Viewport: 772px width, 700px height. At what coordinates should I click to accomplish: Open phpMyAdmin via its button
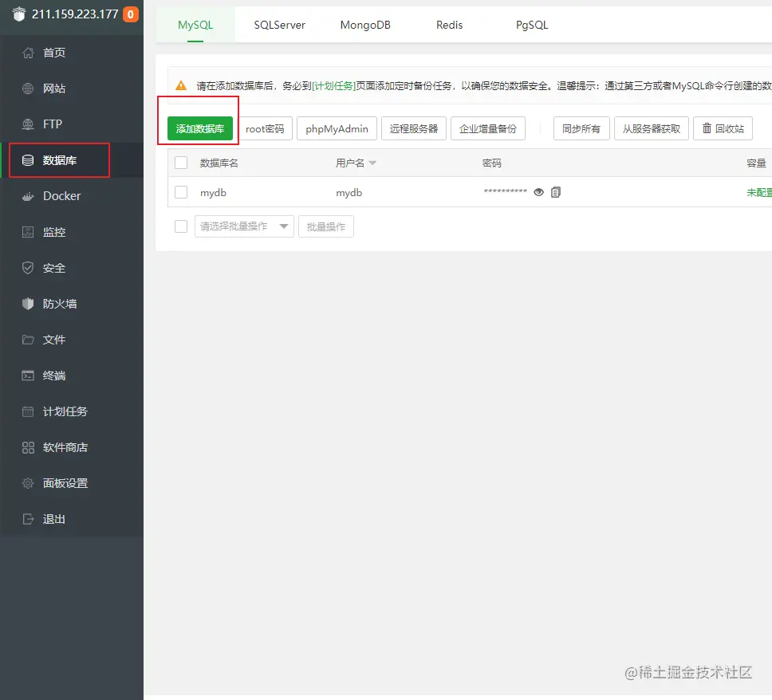[337, 128]
